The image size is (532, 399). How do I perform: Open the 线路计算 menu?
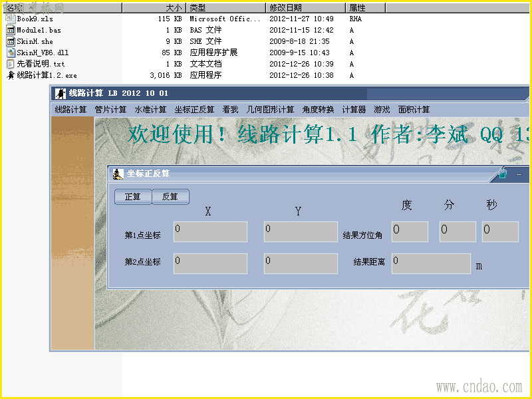pos(70,110)
